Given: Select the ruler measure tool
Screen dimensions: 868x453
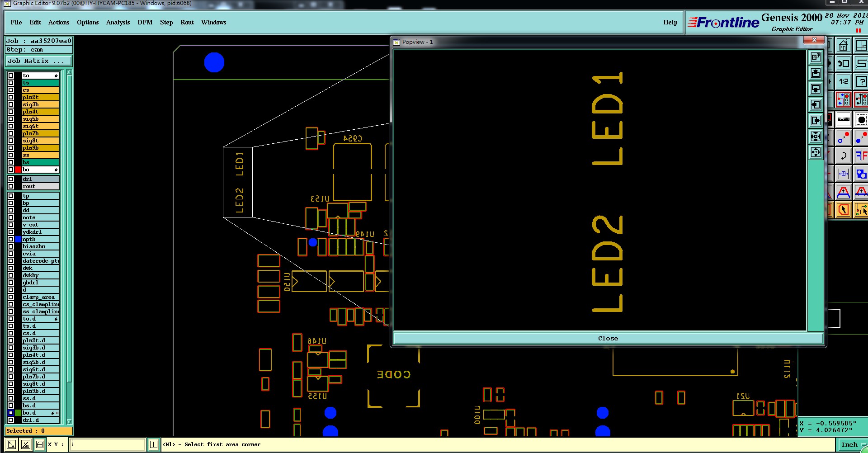Looking at the screenshot, I should [x=844, y=119].
